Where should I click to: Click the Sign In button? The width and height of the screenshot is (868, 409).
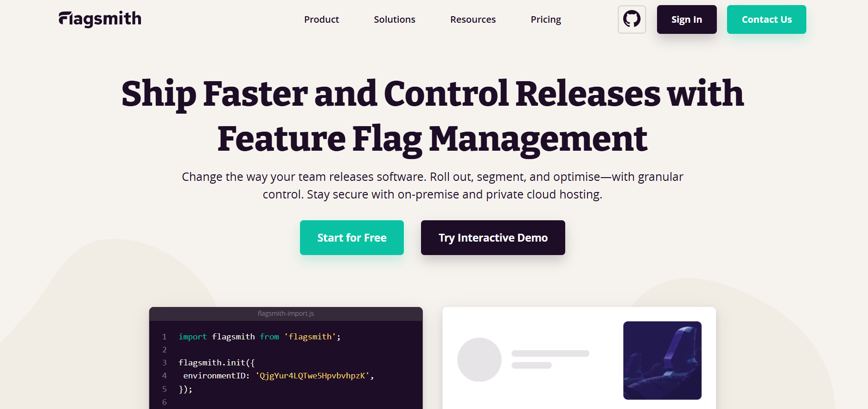687,19
